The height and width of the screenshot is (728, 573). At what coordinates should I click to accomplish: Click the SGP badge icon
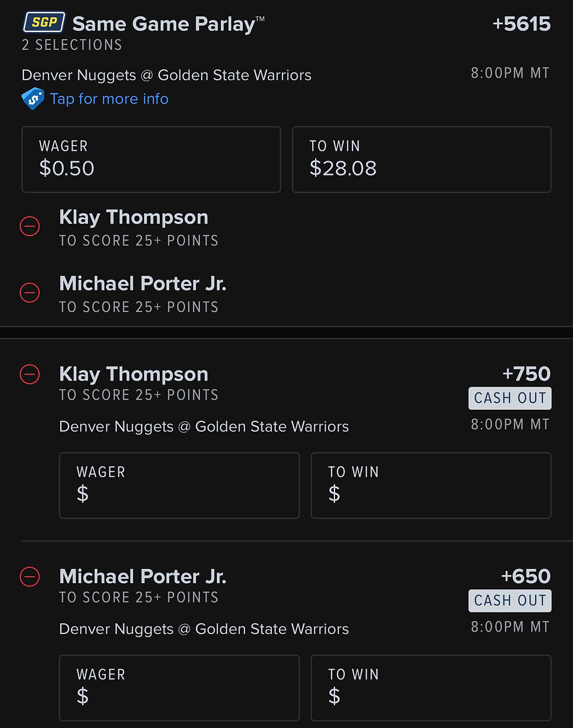pos(44,23)
